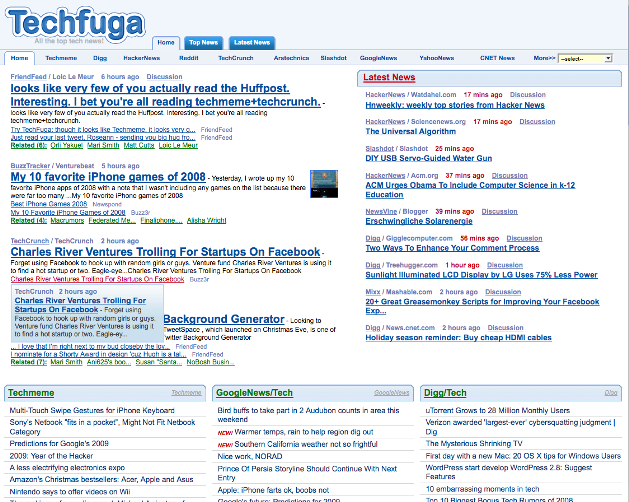Click the Related (6) link
This screenshot has width=629, height=502.
28,145
